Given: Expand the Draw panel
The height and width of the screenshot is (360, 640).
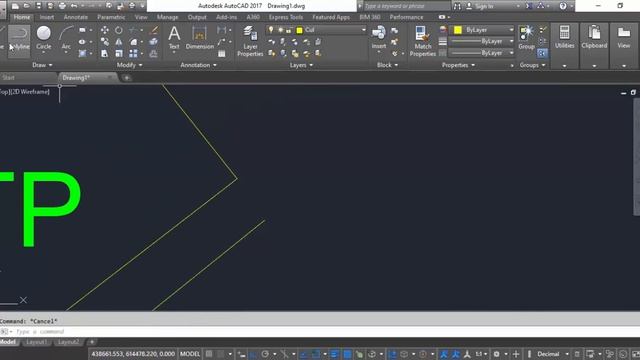Looking at the screenshot, I should pos(42,65).
